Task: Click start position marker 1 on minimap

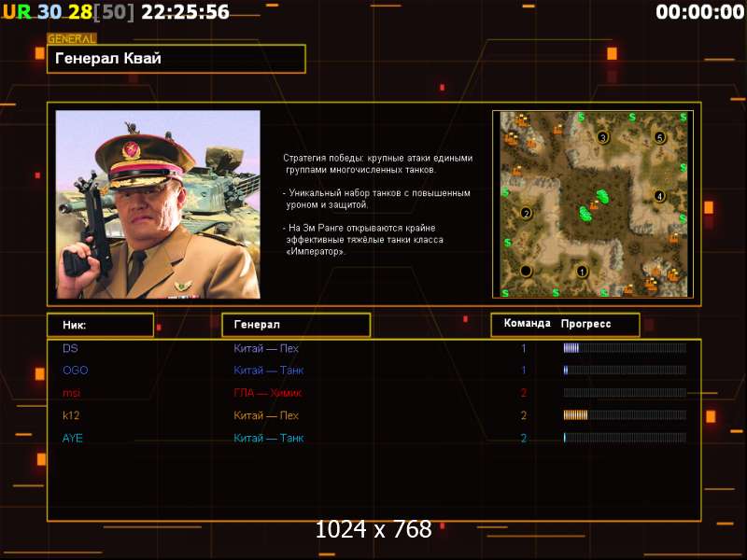Action: point(582,272)
